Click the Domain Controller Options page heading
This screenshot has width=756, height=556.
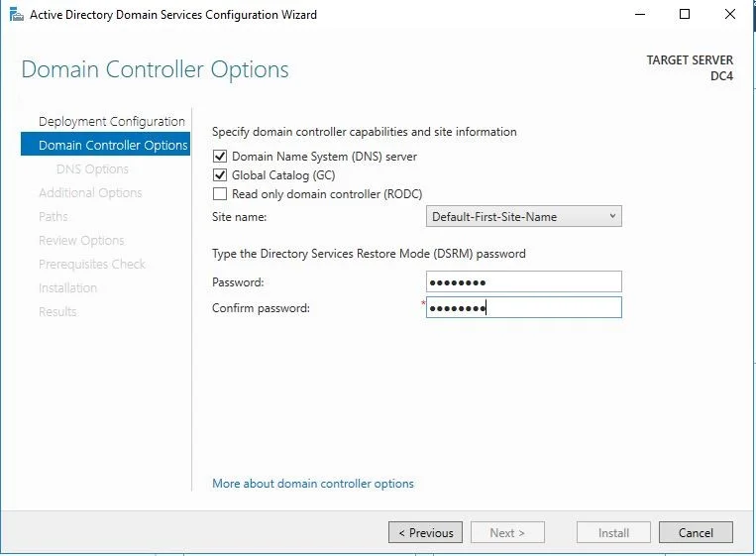tap(156, 70)
